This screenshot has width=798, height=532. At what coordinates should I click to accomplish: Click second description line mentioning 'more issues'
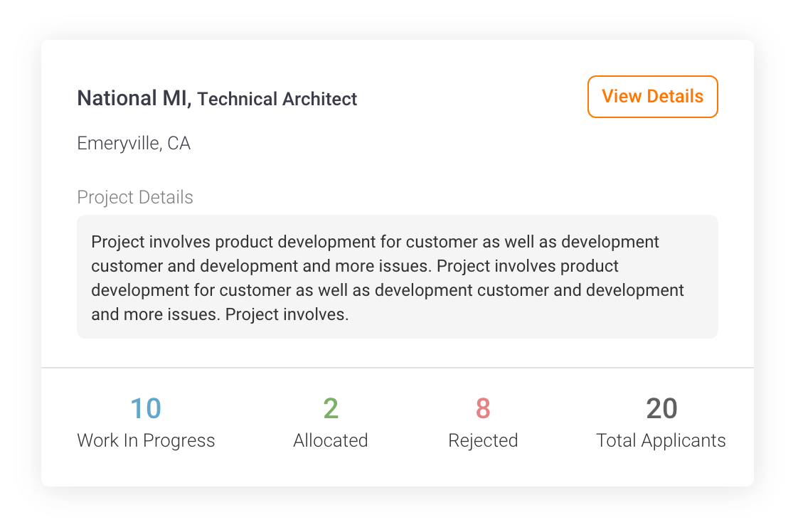tap(355, 266)
